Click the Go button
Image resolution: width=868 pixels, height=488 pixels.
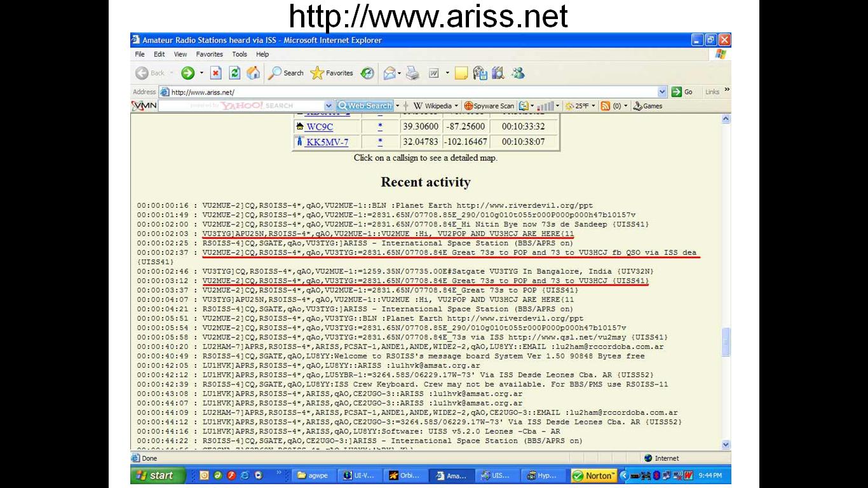pyautogui.click(x=683, y=92)
